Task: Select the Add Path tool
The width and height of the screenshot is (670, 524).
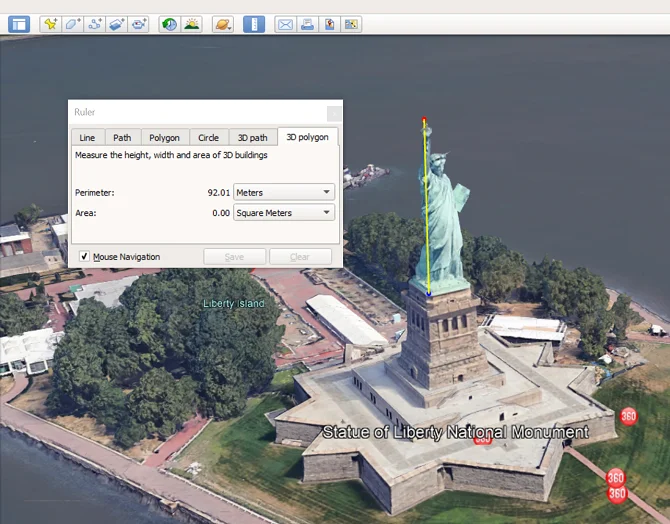Action: click(95, 24)
